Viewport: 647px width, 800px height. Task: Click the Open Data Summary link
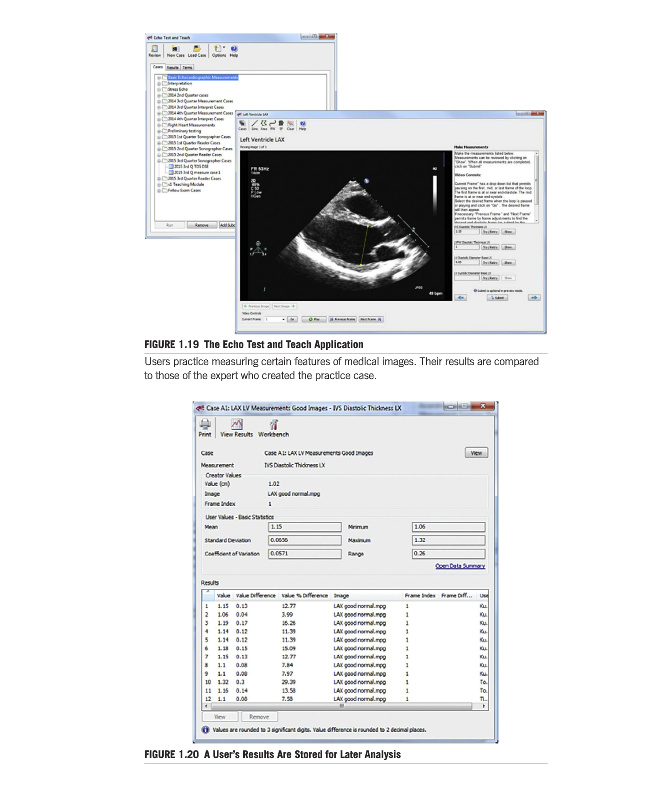(462, 566)
